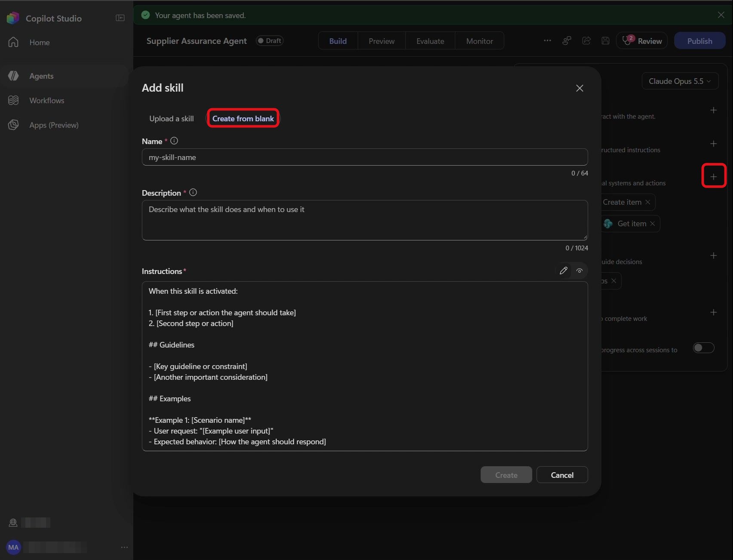Image resolution: width=733 pixels, height=560 pixels.
Task: Open the Home page in sidebar
Action: (40, 42)
